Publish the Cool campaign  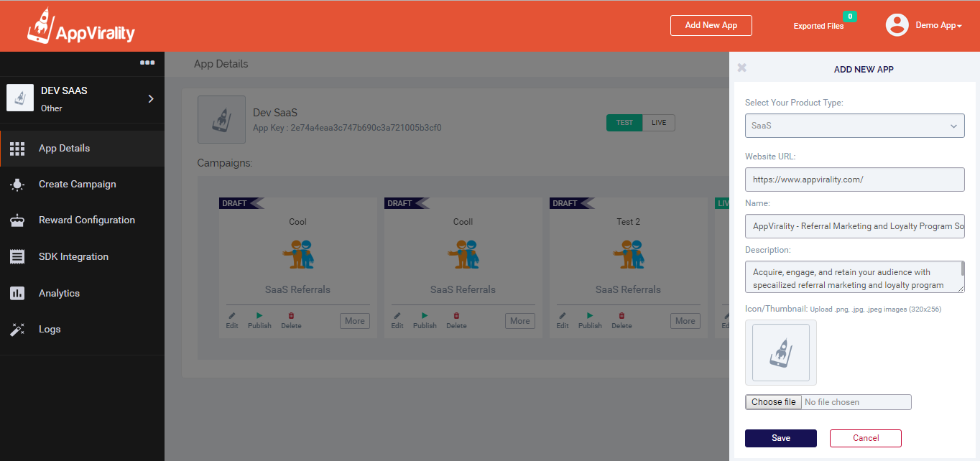(259, 320)
